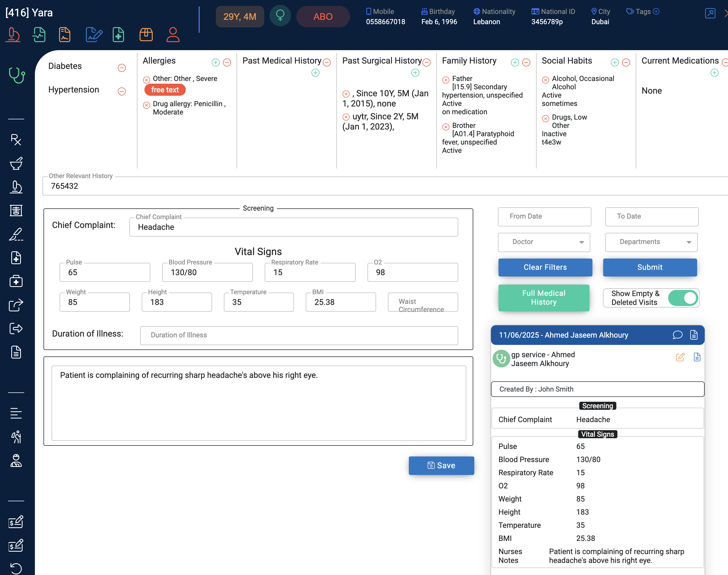Open the microscope lab sidebar icon

(x=16, y=187)
